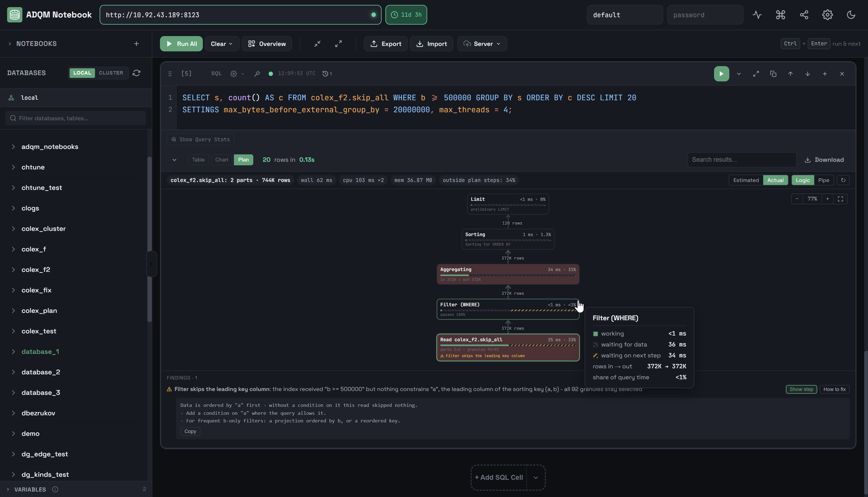Open keyboard shortcuts command icon
The image size is (868, 497).
click(780, 15)
